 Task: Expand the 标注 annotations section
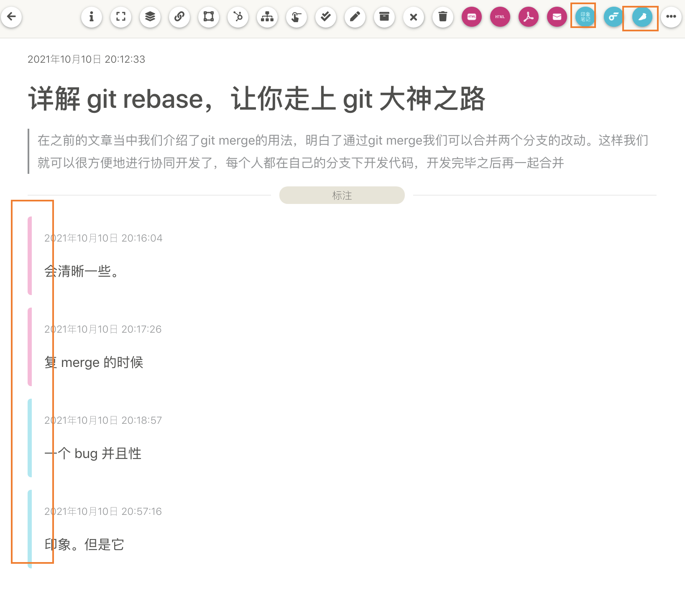[342, 195]
